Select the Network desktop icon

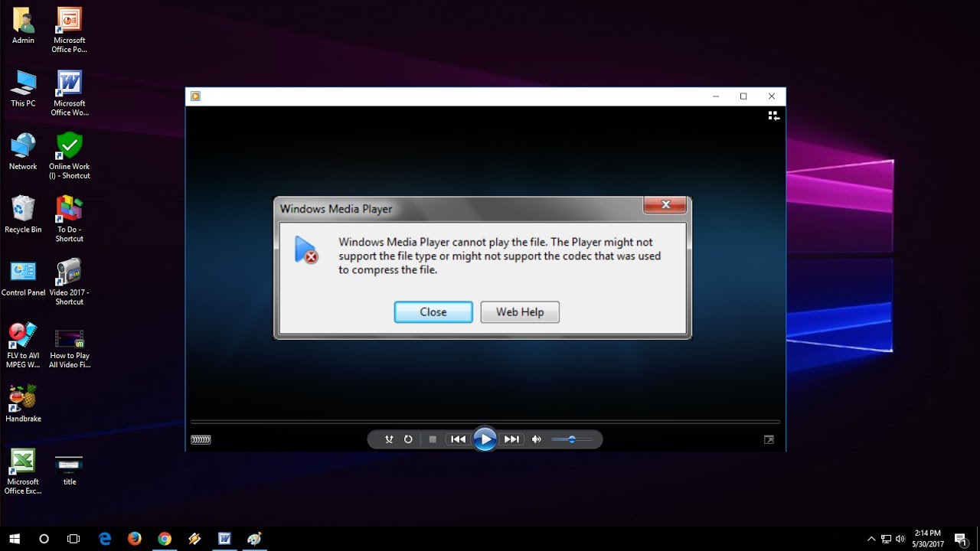[x=23, y=152]
